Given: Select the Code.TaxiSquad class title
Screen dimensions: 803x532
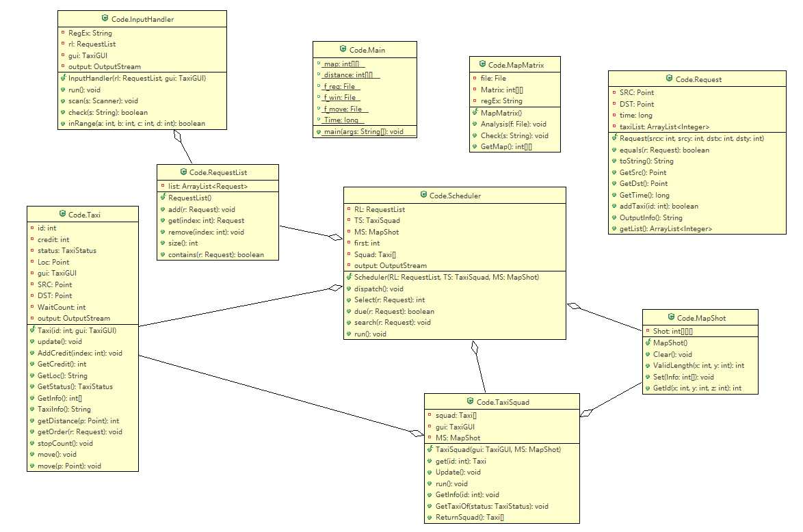Looking at the screenshot, I should pyautogui.click(x=502, y=402).
